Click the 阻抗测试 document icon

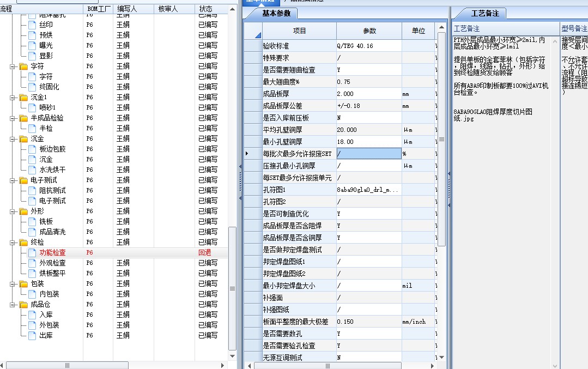point(32,191)
